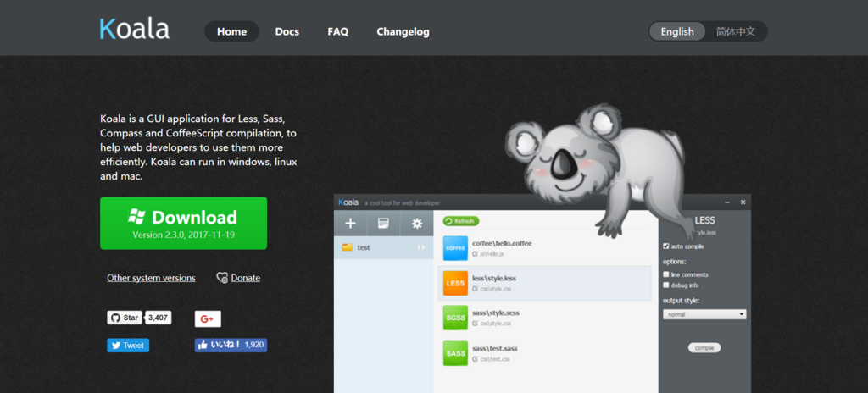Viewport: 868px width, 393px height.
Task: Click the green SASS file icon
Action: (x=455, y=353)
